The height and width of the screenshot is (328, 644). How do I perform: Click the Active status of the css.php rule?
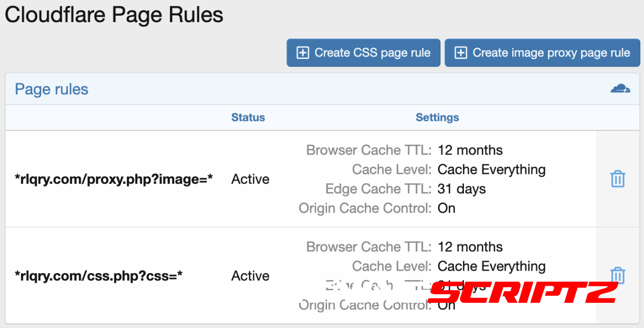pos(251,276)
